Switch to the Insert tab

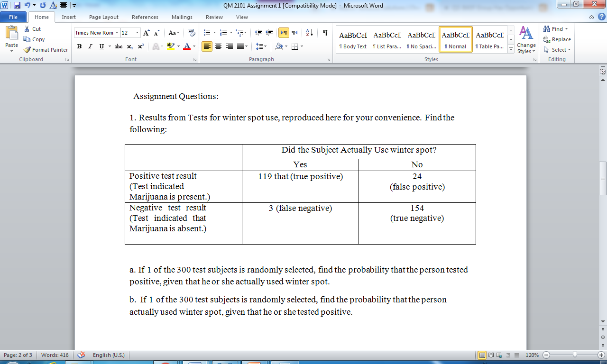(x=69, y=17)
